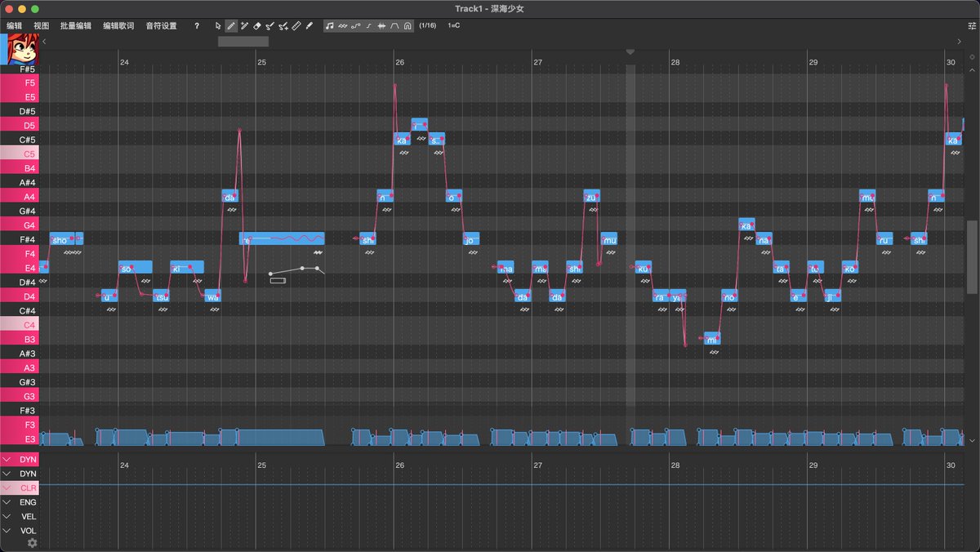Open the 编辑 menu

(x=14, y=25)
